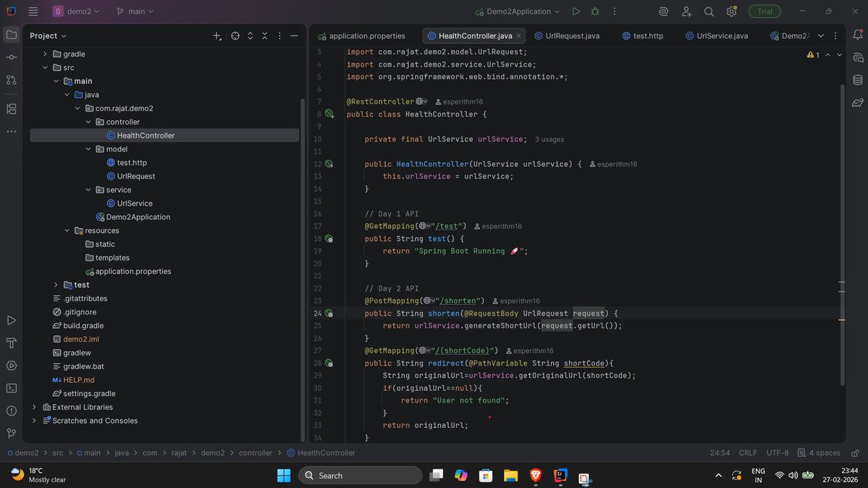Open the main branch dropdown

tap(135, 11)
